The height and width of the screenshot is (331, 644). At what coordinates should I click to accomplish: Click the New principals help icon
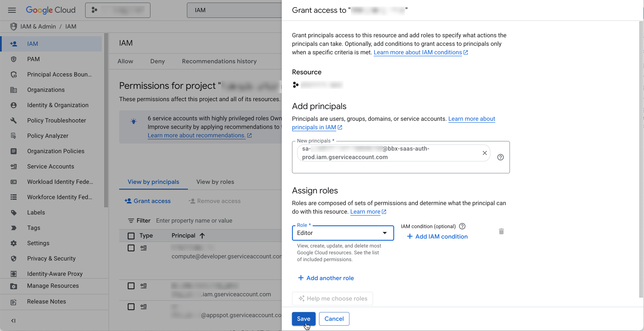click(500, 157)
